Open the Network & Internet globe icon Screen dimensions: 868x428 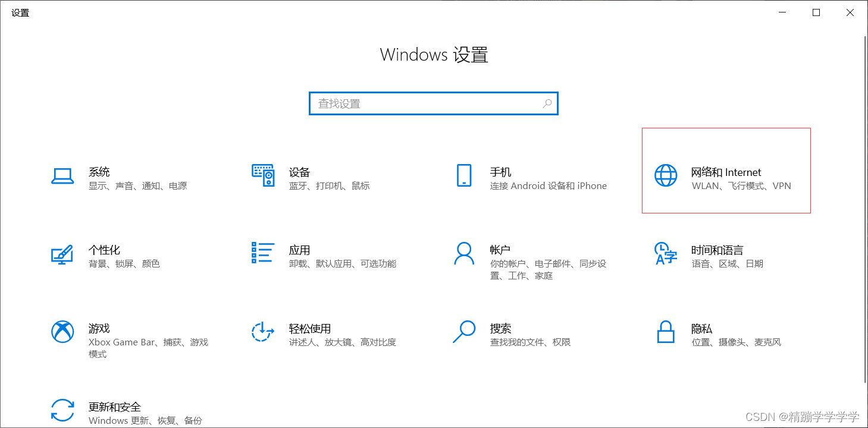[x=666, y=175]
